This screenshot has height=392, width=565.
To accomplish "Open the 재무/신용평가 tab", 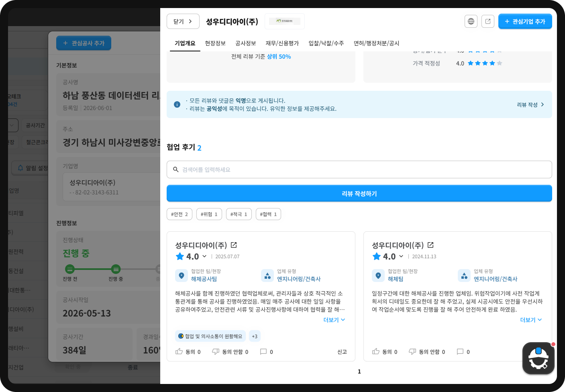I will coord(282,43).
